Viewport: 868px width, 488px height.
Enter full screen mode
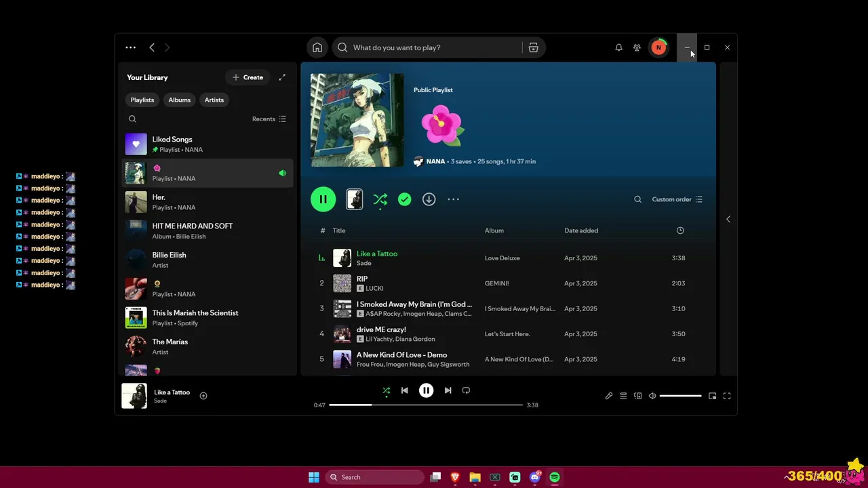pos(727,396)
